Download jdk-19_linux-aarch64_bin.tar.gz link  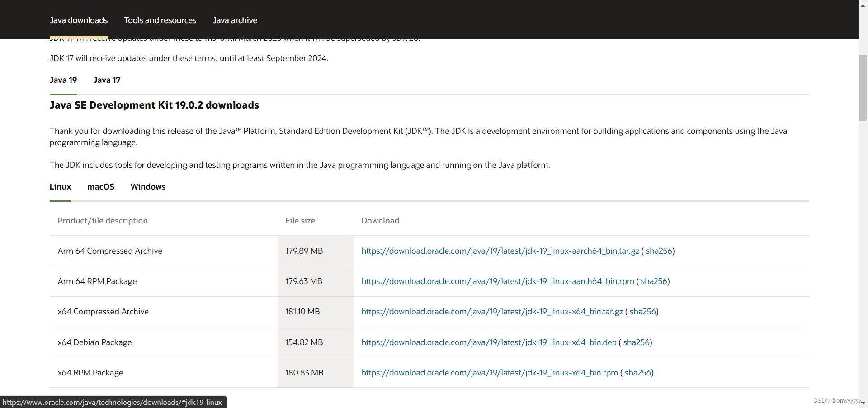(x=500, y=251)
